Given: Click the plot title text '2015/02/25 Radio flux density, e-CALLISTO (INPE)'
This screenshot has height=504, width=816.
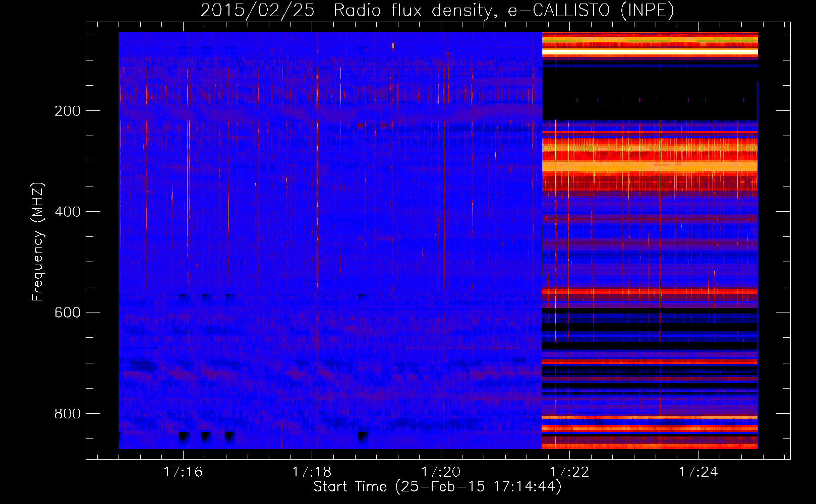Looking at the screenshot, I should coord(437,11).
